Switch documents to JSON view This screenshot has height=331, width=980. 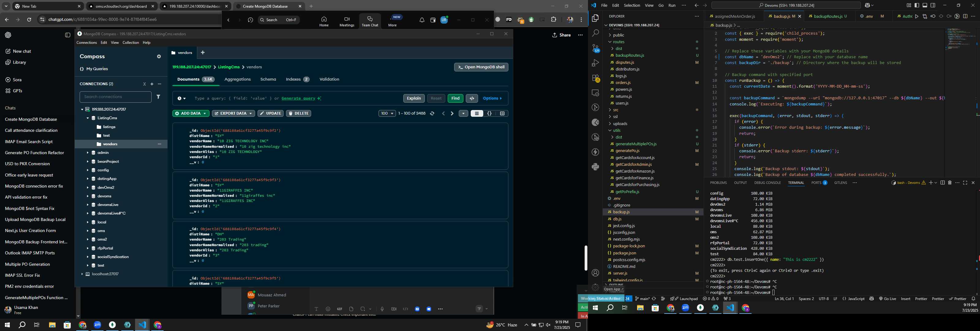[x=490, y=113]
